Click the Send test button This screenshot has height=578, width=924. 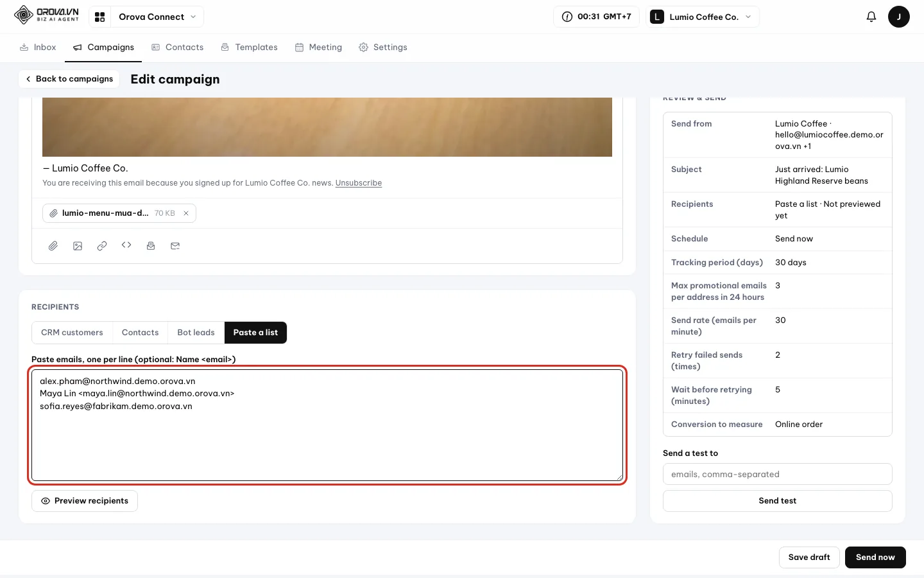pos(777,501)
